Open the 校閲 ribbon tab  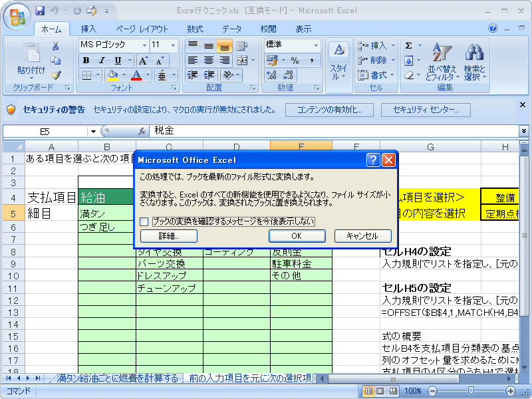click(x=269, y=29)
